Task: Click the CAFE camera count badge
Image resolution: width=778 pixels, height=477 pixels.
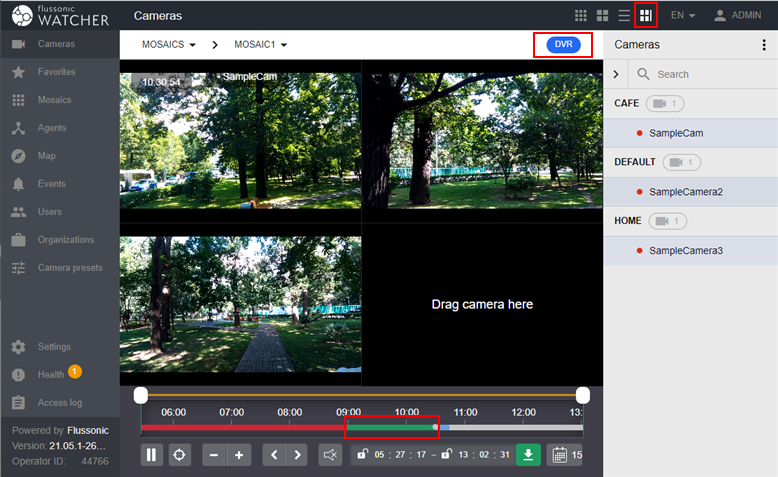Action: (x=665, y=104)
